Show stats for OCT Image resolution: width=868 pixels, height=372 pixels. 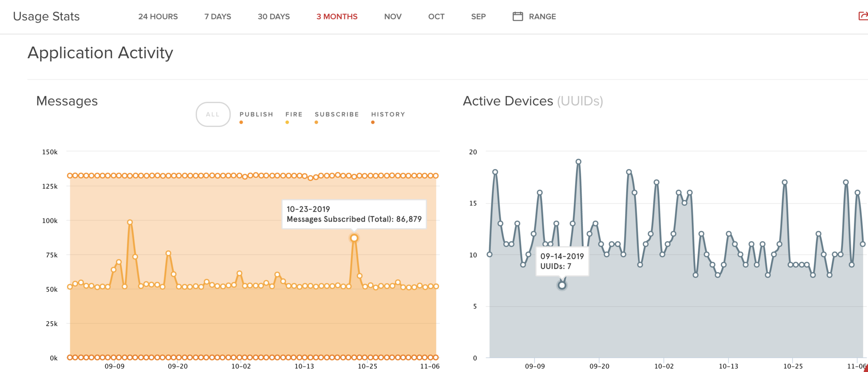436,16
